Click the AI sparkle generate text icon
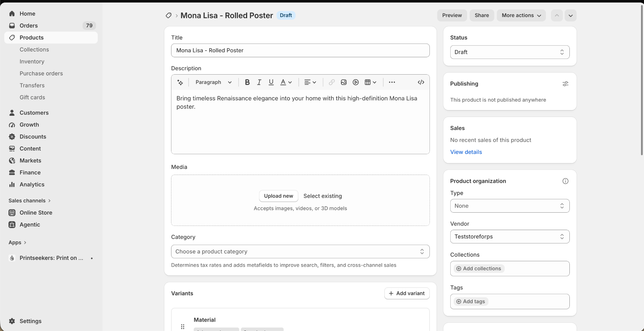The image size is (644, 331). coord(180,82)
